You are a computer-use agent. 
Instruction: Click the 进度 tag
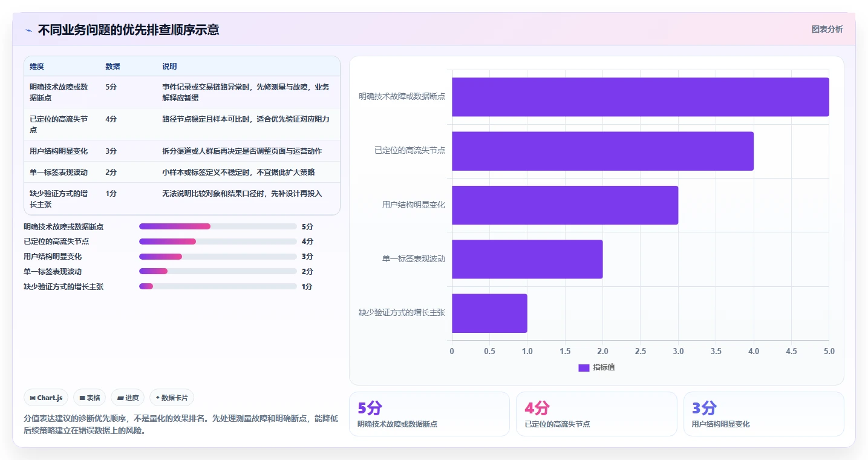click(128, 398)
